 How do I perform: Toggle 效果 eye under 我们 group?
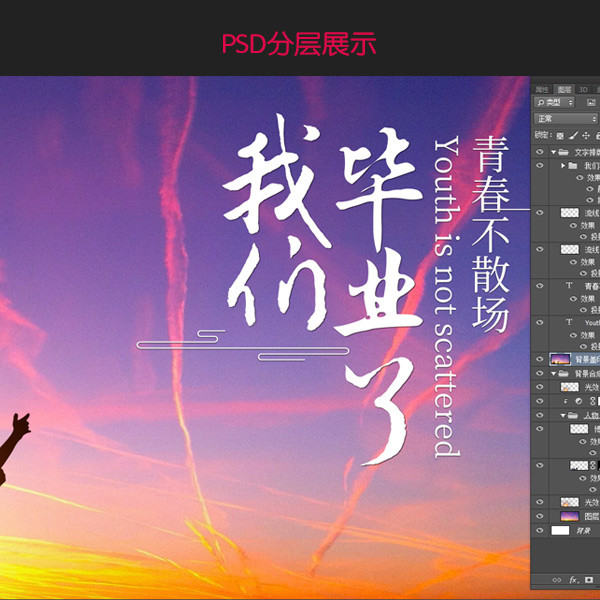580,177
